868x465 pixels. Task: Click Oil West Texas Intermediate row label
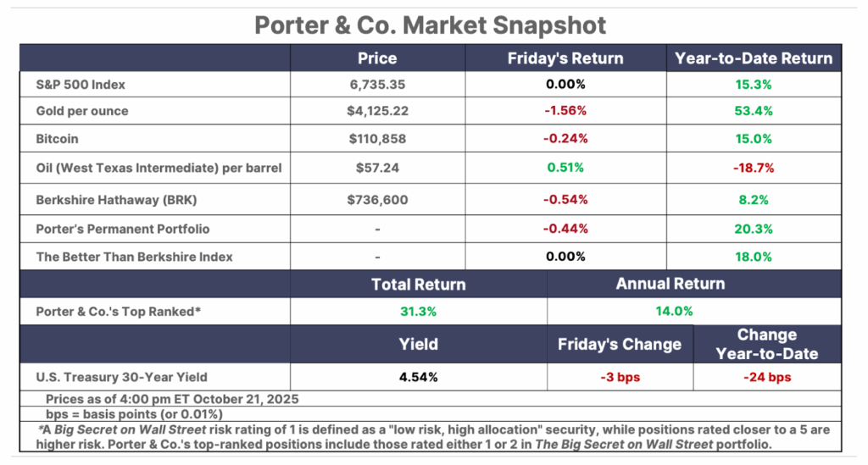point(159,168)
